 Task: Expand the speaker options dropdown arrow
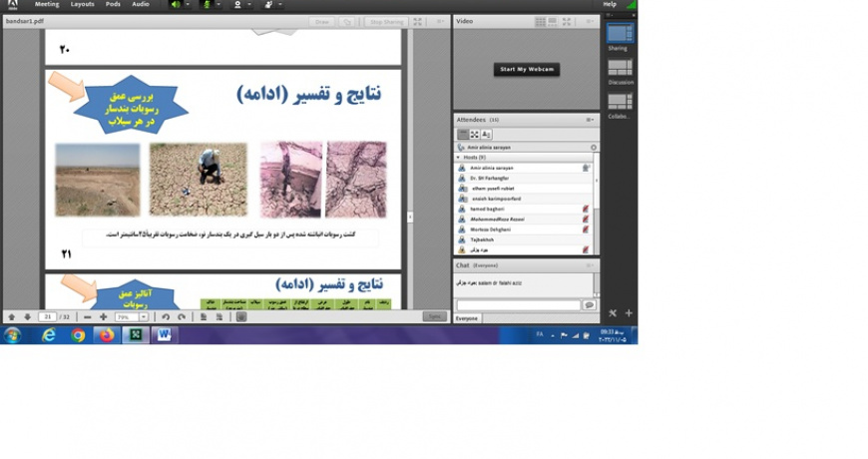point(188,4)
